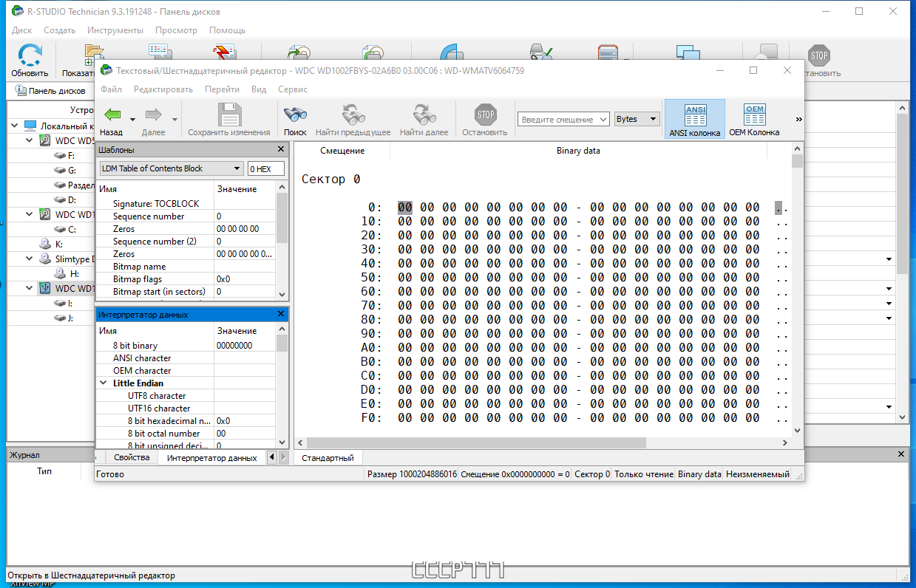Toggle the OEM Колонка button
Viewport: 916px width, 588px height.
(x=754, y=120)
